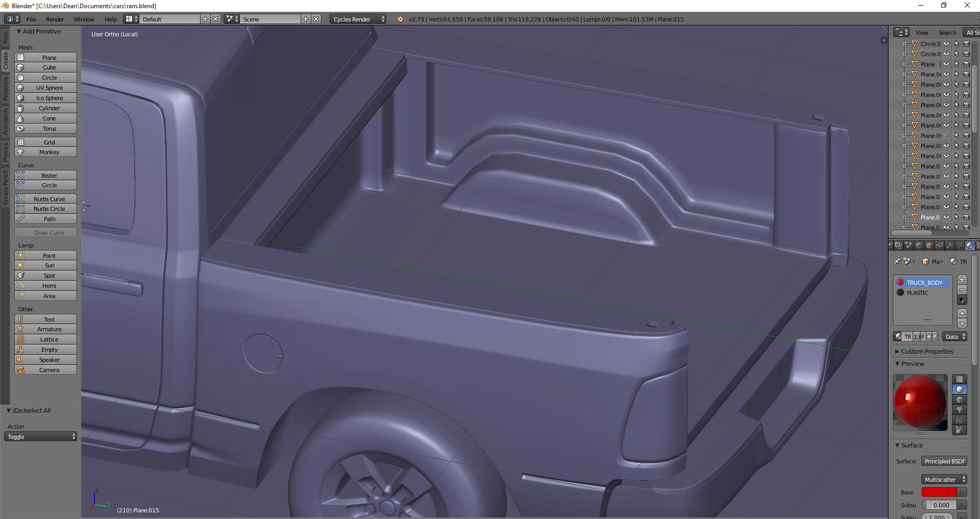Image resolution: width=980 pixels, height=519 pixels.
Task: Set preview shape to hair strands
Action: click(x=960, y=420)
